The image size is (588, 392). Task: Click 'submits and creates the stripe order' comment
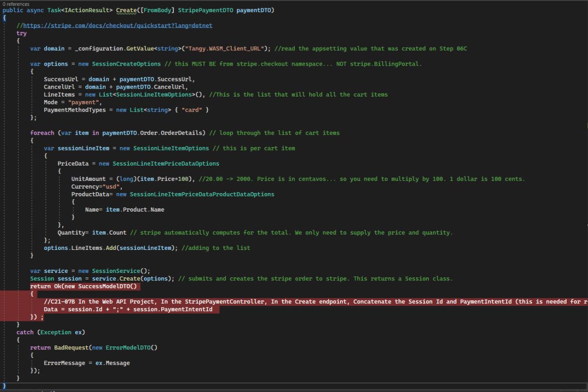coord(316,278)
